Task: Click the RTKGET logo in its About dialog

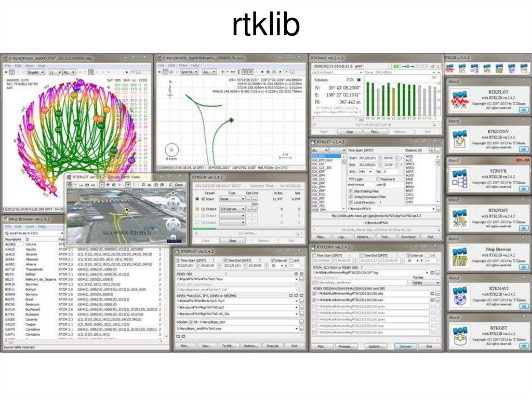Action: tap(460, 336)
